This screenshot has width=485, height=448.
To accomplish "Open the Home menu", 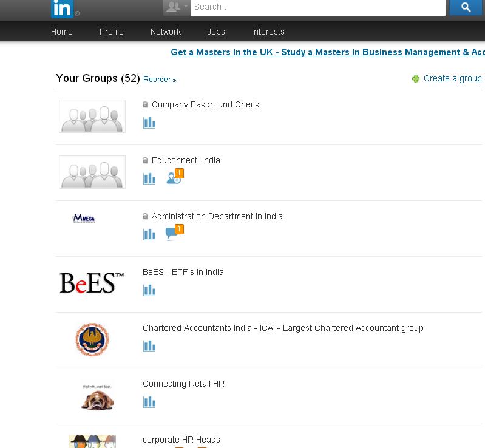I will (x=62, y=32).
